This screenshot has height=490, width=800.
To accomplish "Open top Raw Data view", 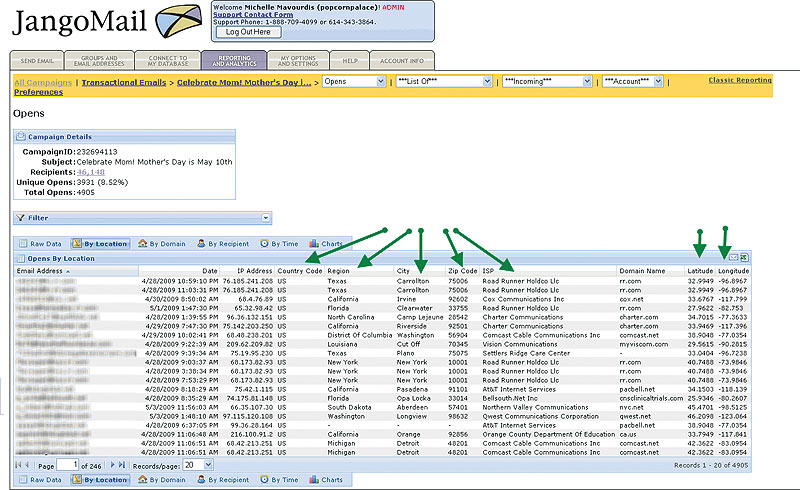I will tap(40, 244).
